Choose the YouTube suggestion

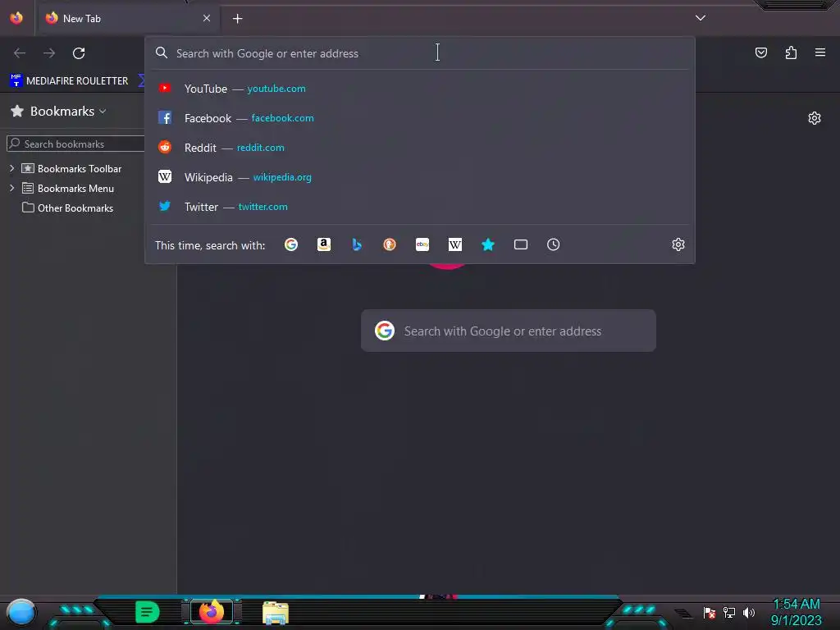point(419,89)
